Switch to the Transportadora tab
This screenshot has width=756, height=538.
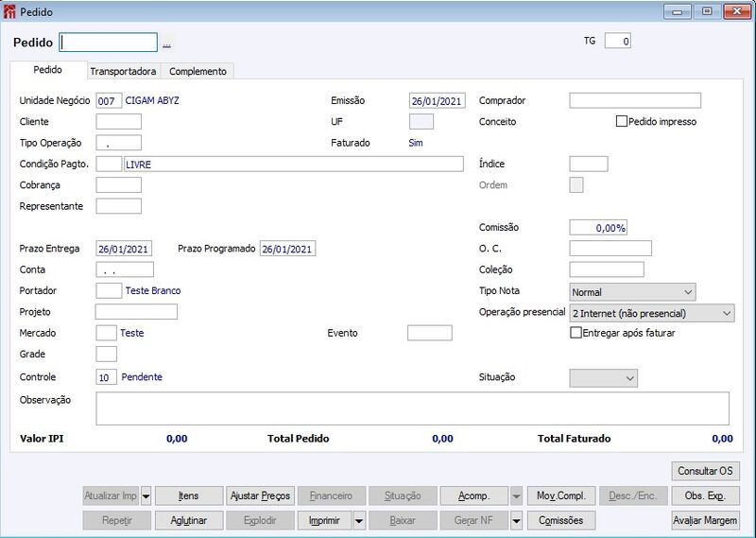point(124,72)
